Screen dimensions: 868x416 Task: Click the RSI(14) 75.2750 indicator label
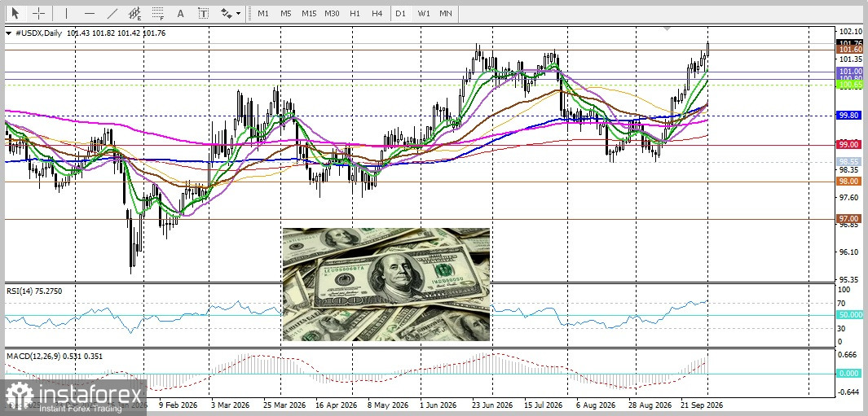click(x=33, y=291)
